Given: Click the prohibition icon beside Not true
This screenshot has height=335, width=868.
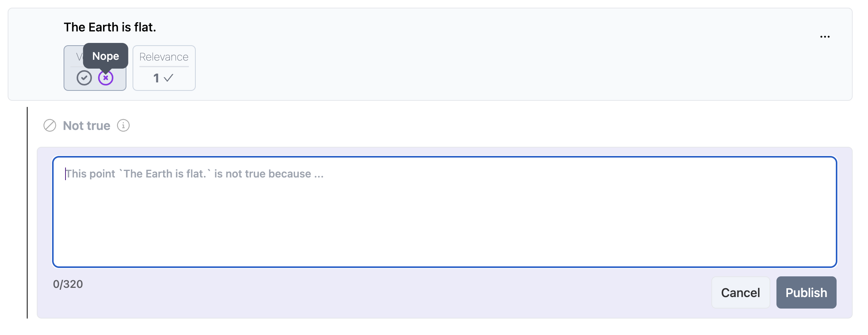Looking at the screenshot, I should coord(49,125).
